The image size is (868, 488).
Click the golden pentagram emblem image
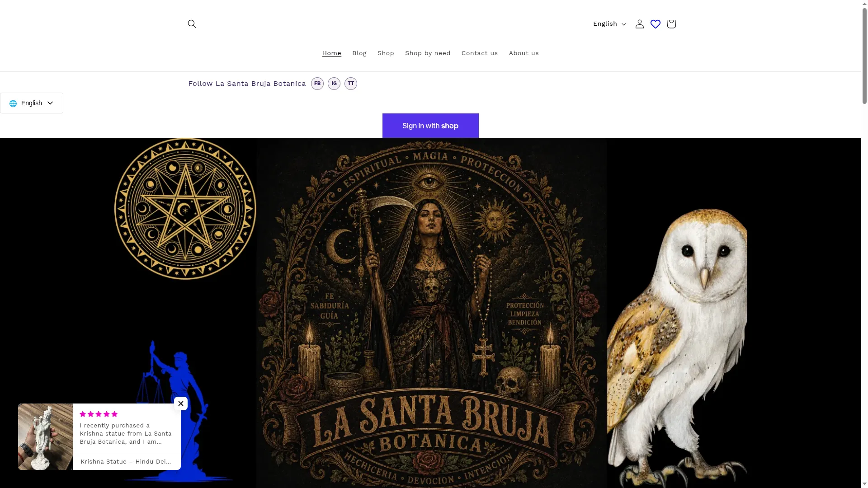[185, 209]
